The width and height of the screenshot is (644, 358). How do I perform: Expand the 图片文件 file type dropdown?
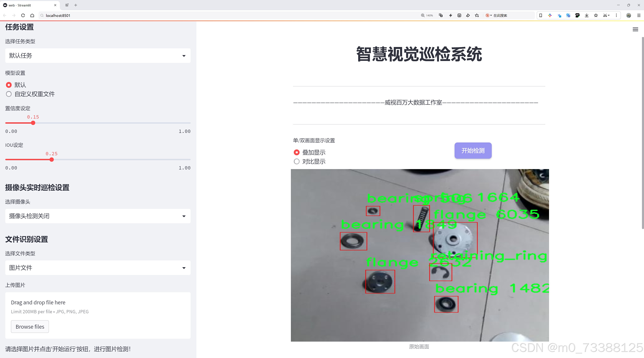(98, 268)
